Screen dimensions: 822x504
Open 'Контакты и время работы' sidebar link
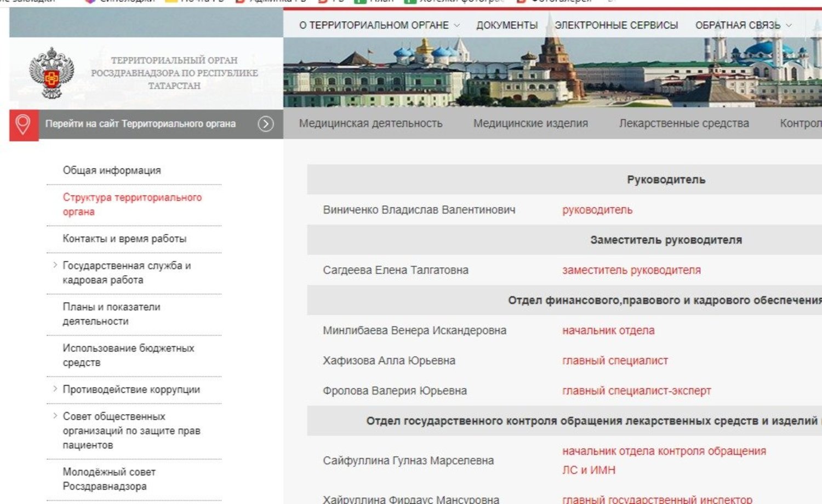tap(124, 239)
